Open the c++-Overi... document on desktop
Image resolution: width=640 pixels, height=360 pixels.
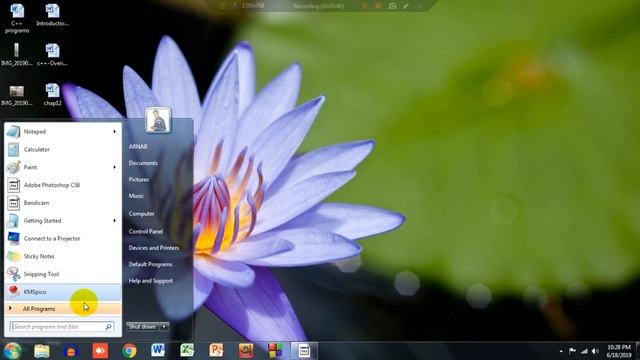click(52, 55)
